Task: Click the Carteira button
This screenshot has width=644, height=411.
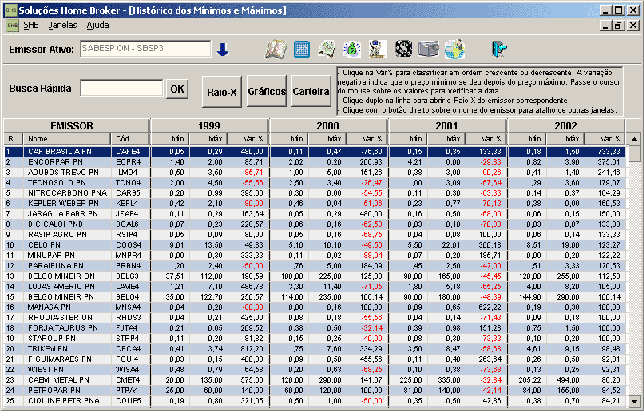Action: point(311,91)
